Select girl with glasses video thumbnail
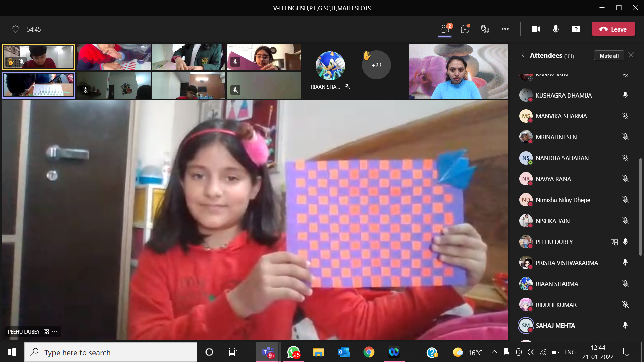644x362 pixels. [x=264, y=57]
